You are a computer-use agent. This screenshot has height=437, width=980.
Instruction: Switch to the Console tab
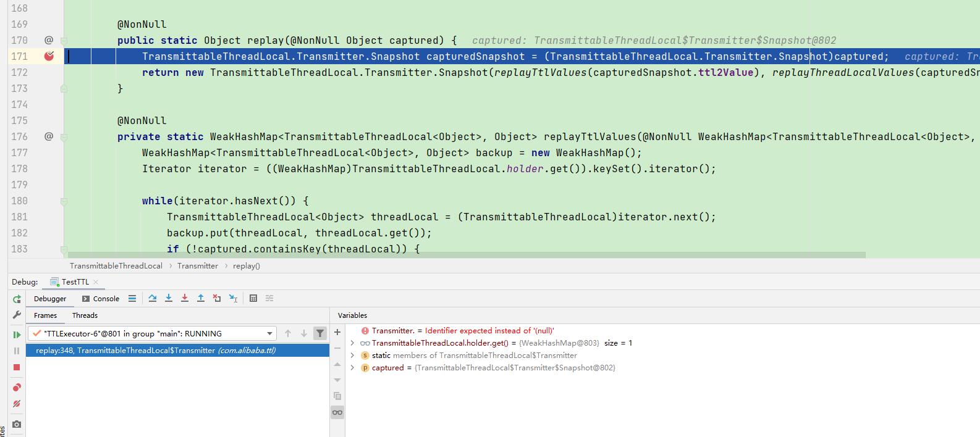click(x=101, y=299)
